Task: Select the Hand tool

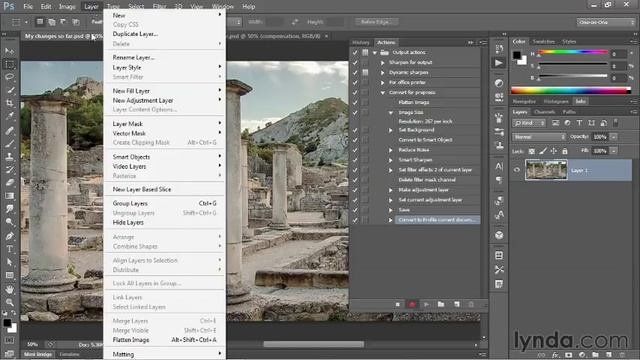Action: pyautogui.click(x=9, y=289)
